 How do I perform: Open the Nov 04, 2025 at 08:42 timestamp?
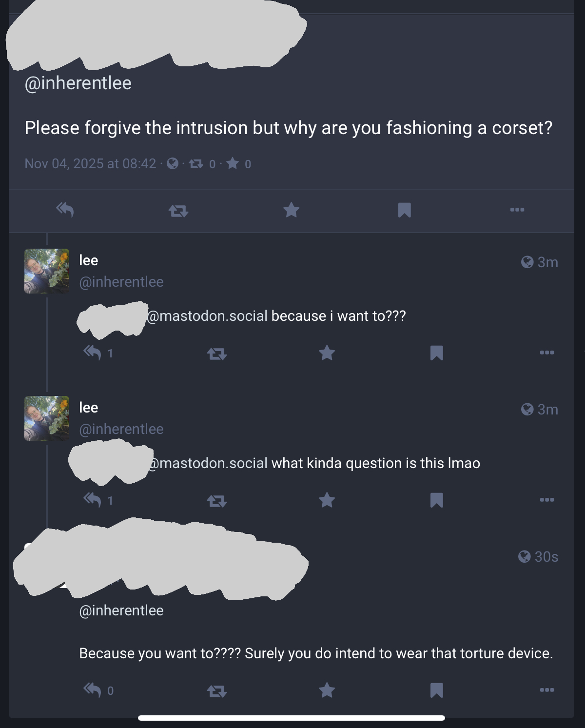pos(90,164)
